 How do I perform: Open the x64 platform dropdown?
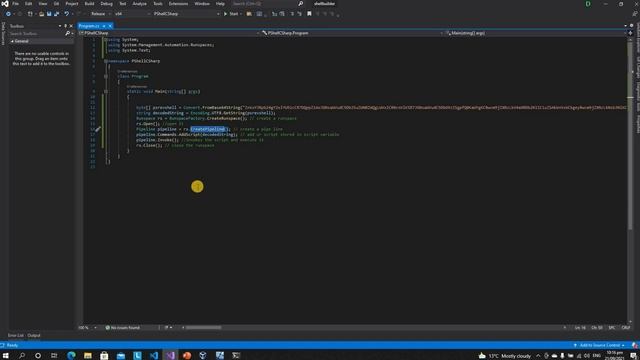132,14
